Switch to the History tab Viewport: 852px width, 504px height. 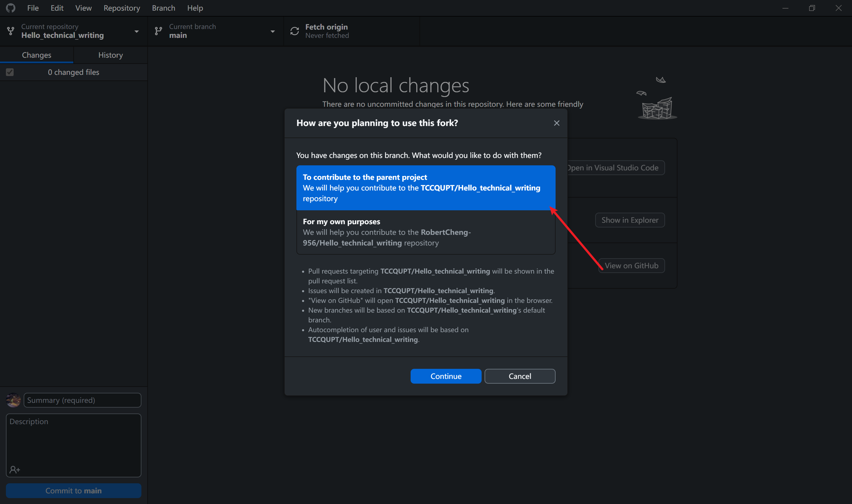coord(110,55)
